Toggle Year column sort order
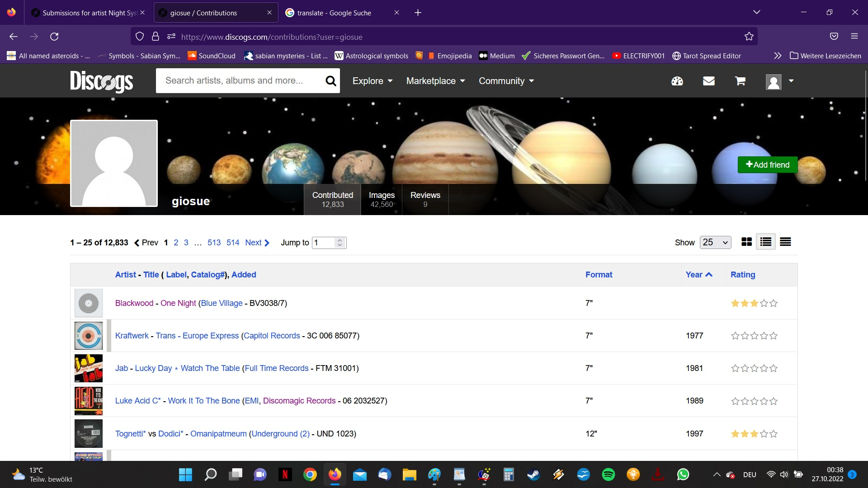Image resolution: width=868 pixels, height=488 pixels. pyautogui.click(x=698, y=275)
